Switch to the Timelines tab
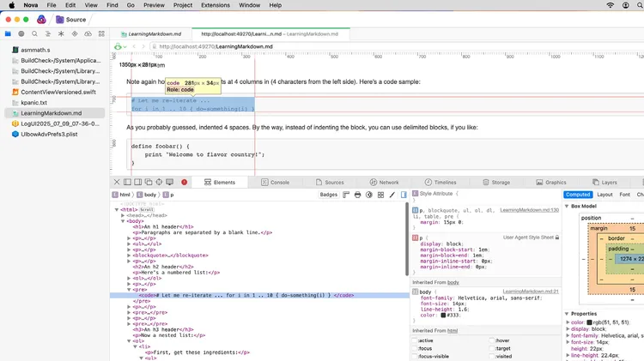Screen dimensions: 644x361 pyautogui.click(x=440, y=182)
